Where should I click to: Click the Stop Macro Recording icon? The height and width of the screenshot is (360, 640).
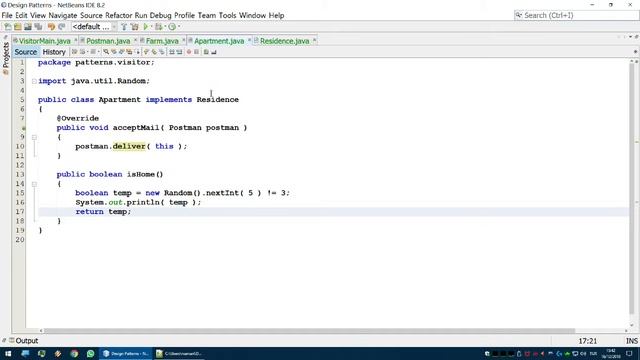point(196,52)
